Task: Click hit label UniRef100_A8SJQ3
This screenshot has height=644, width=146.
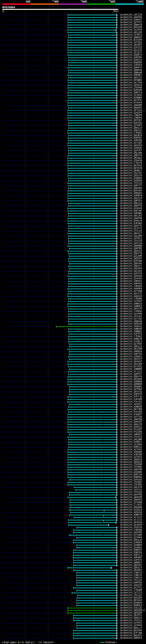Action: [131, 32]
